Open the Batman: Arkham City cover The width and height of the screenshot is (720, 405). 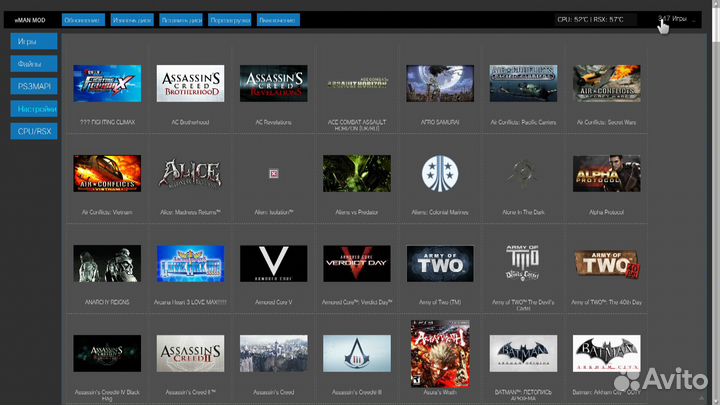[x=607, y=353]
